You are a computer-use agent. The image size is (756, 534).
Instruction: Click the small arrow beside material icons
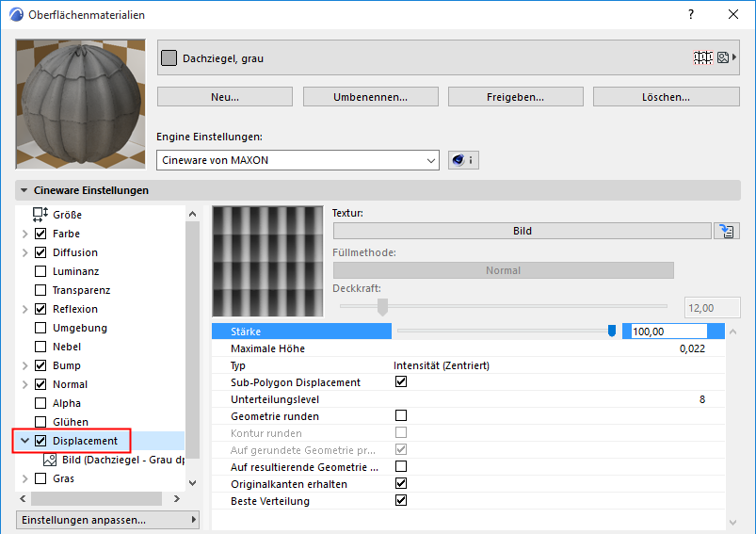coord(733,57)
